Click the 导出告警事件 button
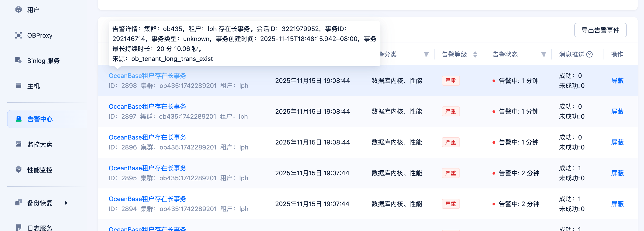This screenshot has height=231, width=644. point(600,30)
